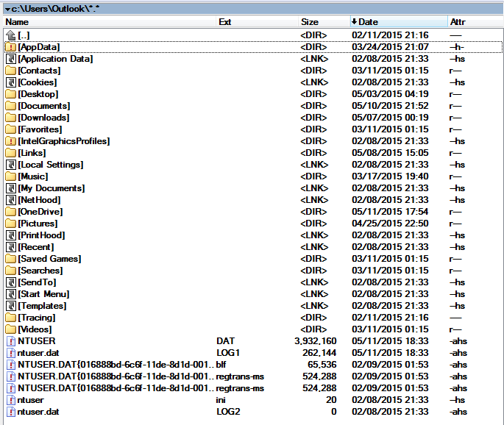
Task: Click the NTUSER DAT file icon
Action: [10, 341]
